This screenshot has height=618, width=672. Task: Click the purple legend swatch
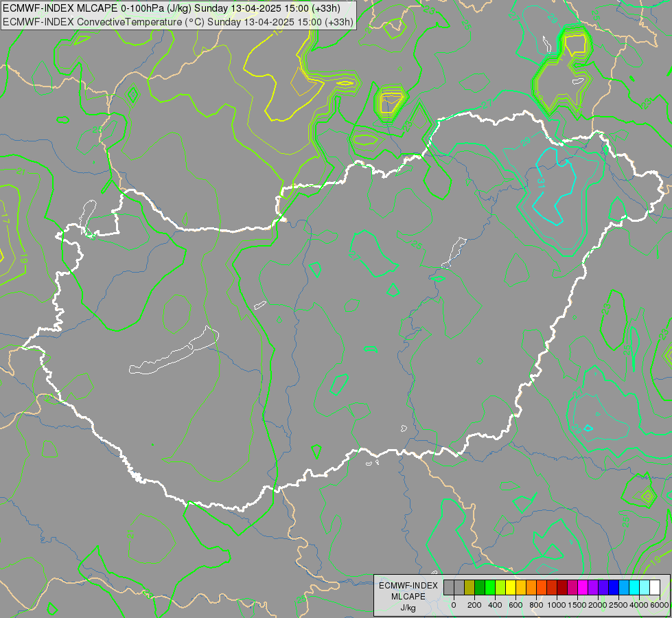[594, 588]
